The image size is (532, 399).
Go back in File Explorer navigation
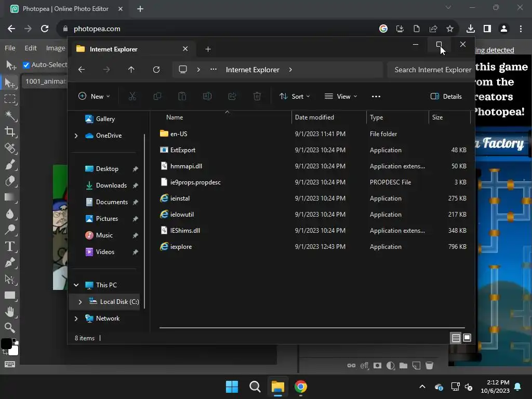click(x=82, y=70)
